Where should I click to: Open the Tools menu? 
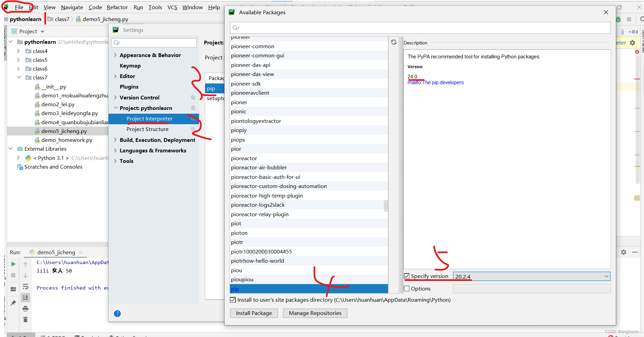point(155,7)
